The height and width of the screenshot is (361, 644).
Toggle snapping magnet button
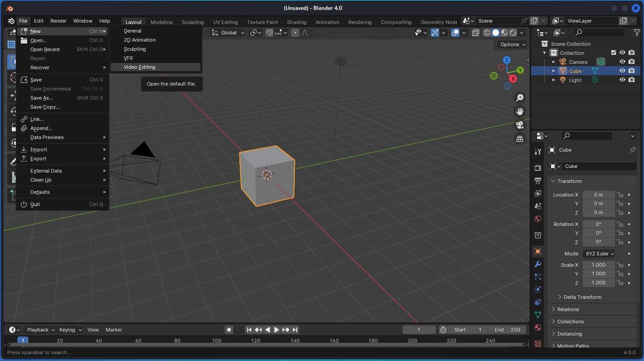point(269,33)
